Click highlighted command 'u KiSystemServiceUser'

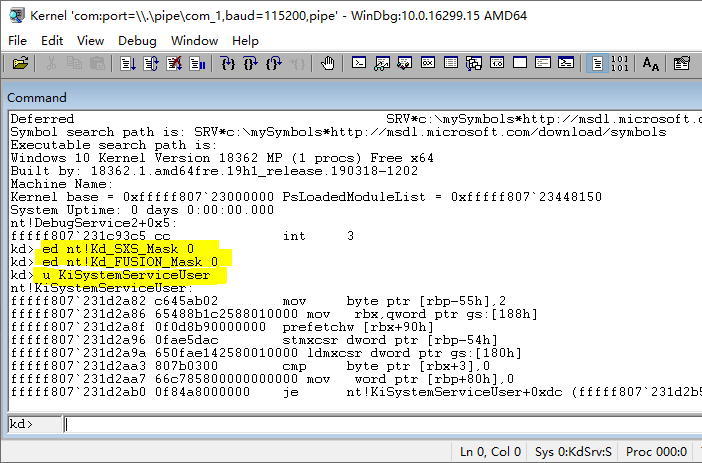[x=126, y=275]
